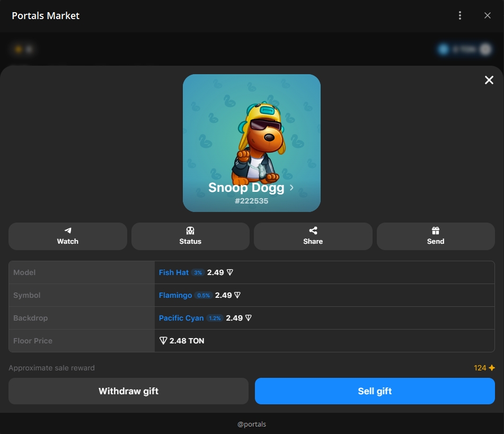Click the 3% rarity badge
Screen dimensions: 504x434
[x=198, y=273]
